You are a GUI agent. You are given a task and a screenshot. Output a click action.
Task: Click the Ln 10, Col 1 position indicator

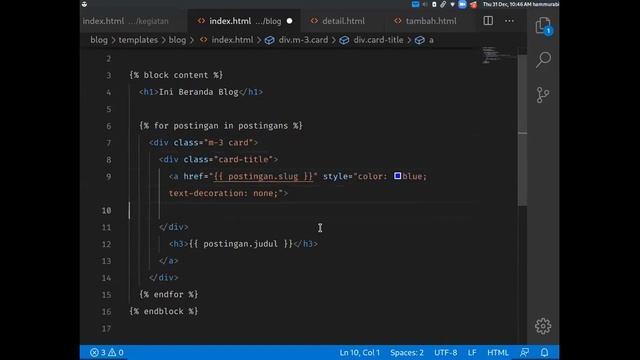(360, 352)
